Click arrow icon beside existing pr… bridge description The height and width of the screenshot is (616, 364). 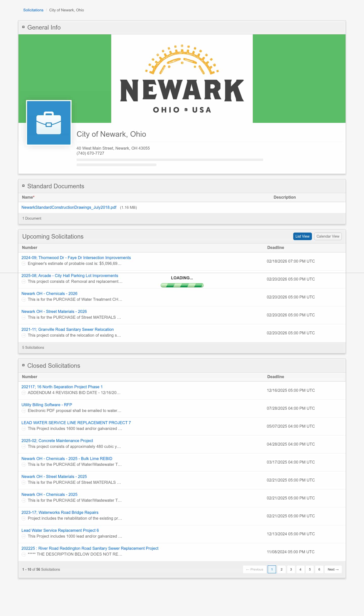tap(24, 518)
